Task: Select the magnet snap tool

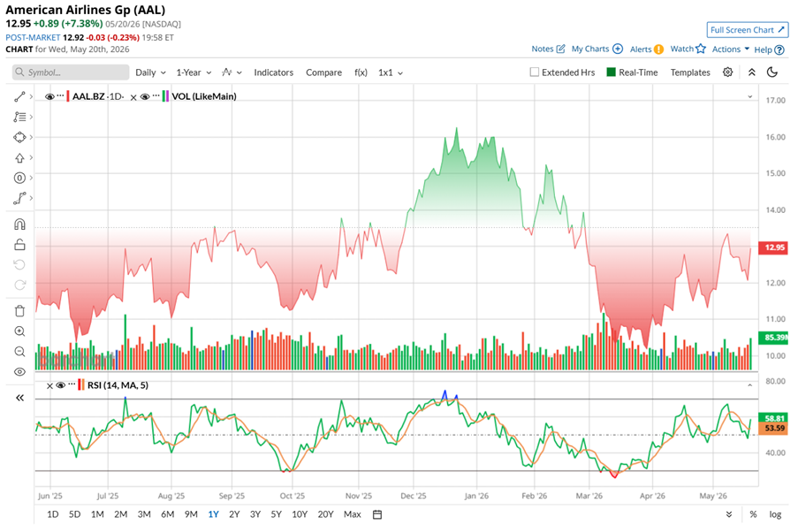Action: (x=19, y=224)
